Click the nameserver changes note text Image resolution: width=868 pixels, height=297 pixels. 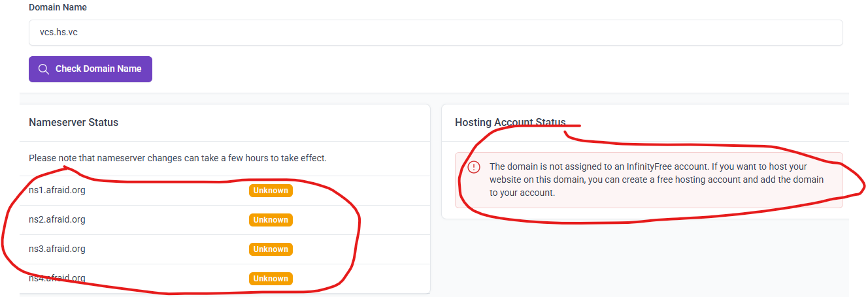click(177, 158)
